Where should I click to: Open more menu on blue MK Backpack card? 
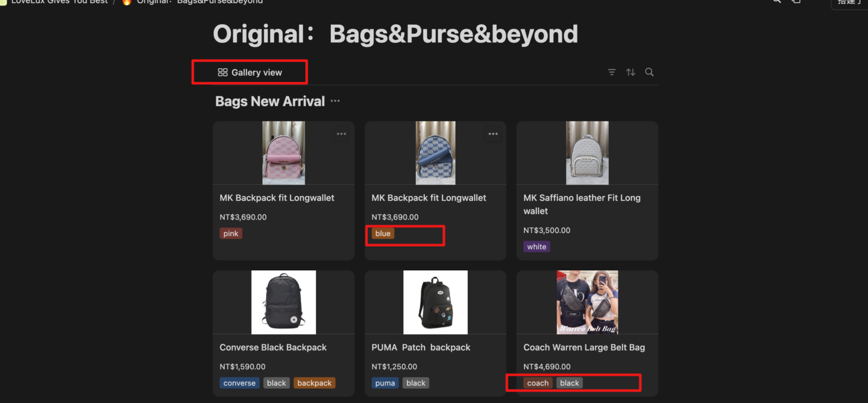tap(493, 134)
